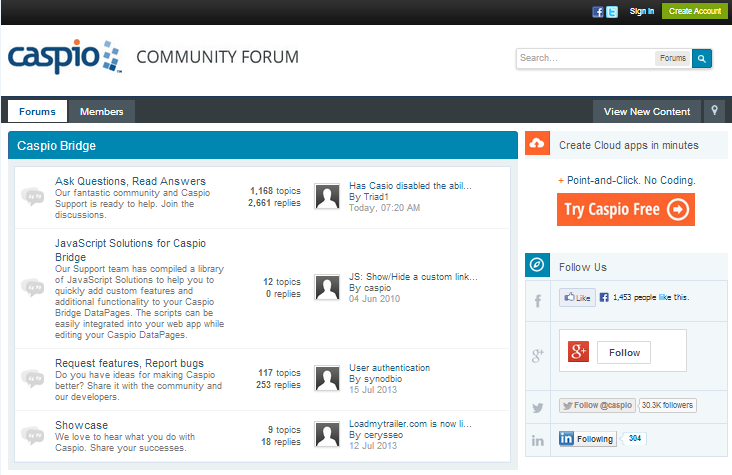Click the Facebook icon in top bar
This screenshot has width=732, height=475.
[598, 11]
